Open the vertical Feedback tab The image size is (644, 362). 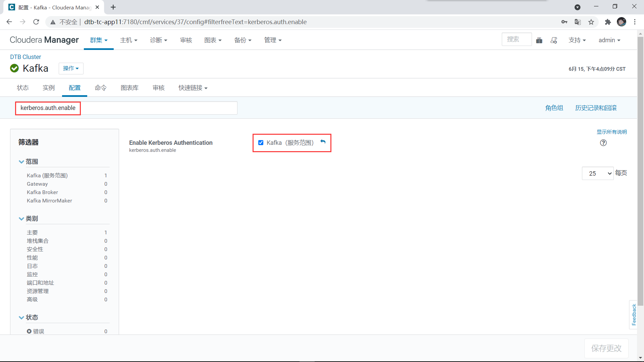634,314
